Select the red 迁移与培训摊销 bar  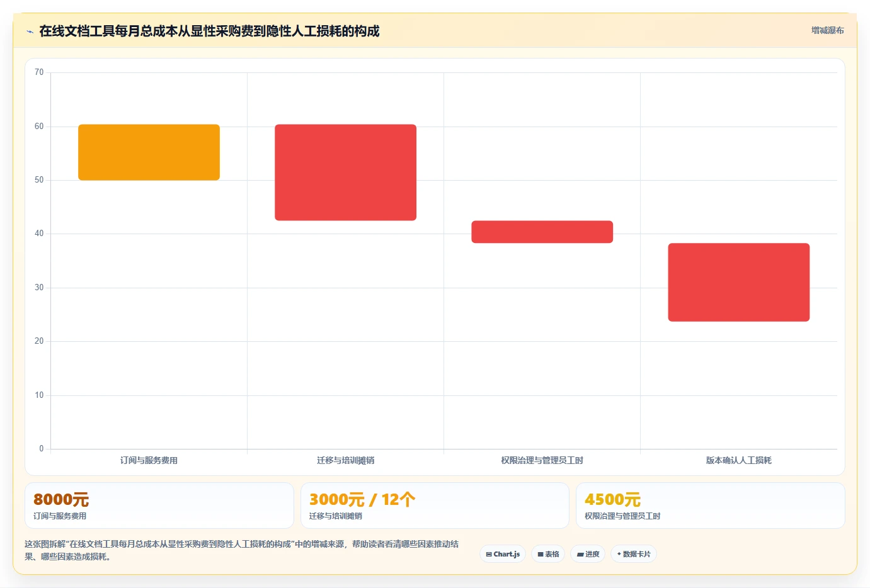pos(345,172)
